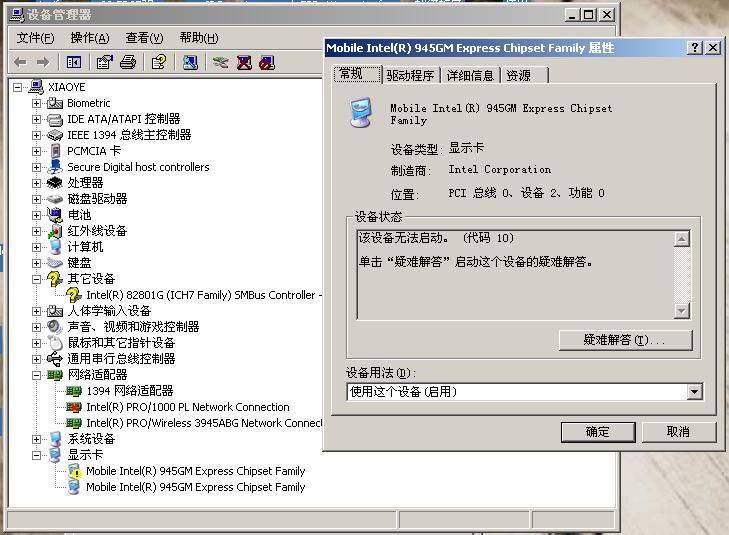The width and height of the screenshot is (729, 535).
Task: Select Intel(R) 82801G SMBus Controller entry
Action: [x=204, y=295]
